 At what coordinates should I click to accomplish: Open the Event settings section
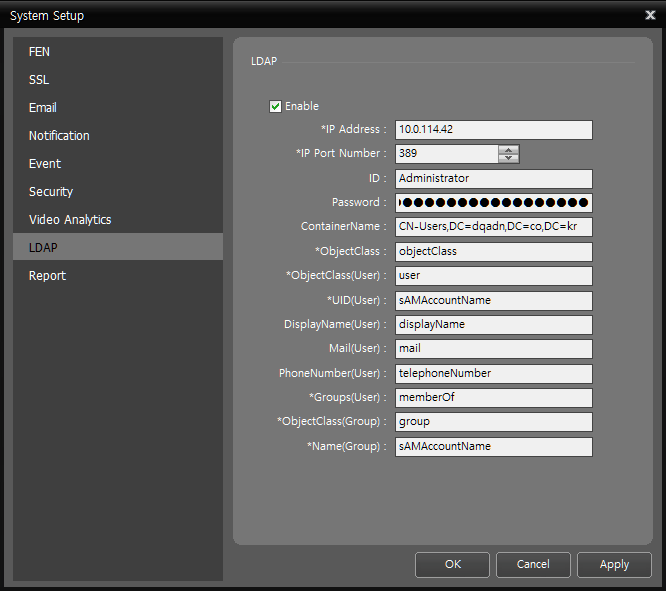click(118, 164)
